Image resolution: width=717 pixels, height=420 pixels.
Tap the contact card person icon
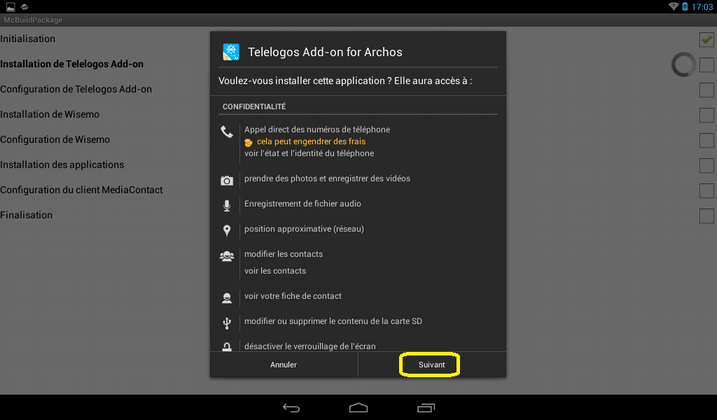(x=226, y=298)
